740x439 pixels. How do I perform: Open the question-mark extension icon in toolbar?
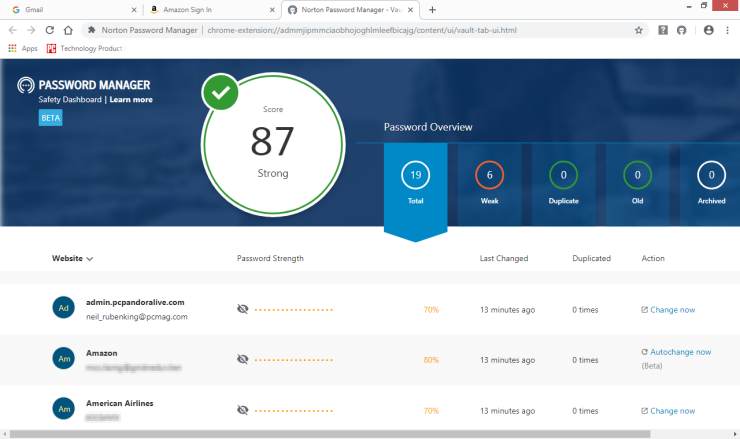[x=663, y=30]
